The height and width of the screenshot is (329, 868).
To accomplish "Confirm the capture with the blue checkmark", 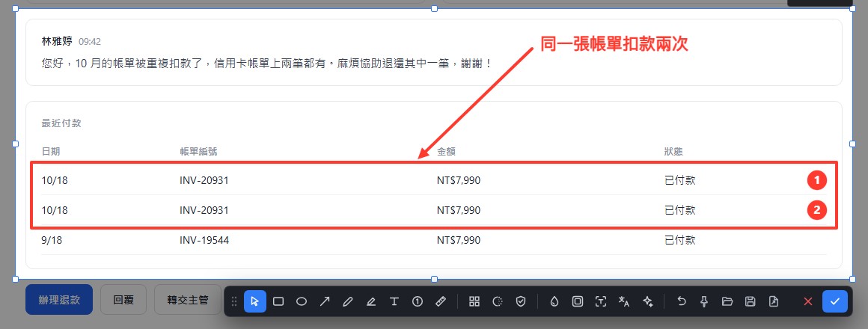I will [x=835, y=301].
